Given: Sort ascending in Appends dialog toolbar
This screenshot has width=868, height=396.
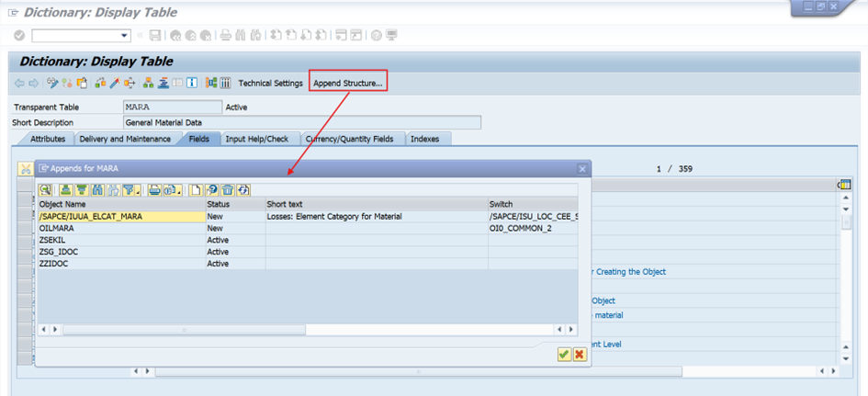Looking at the screenshot, I should point(66,190).
